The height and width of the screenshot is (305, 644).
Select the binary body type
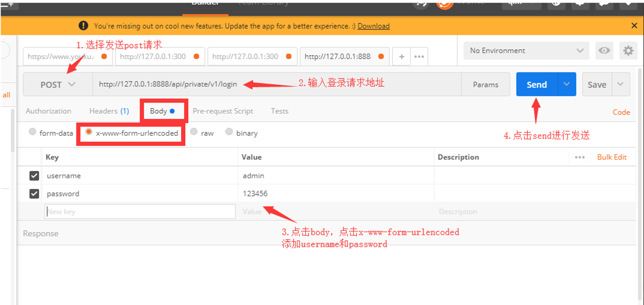pyautogui.click(x=229, y=132)
